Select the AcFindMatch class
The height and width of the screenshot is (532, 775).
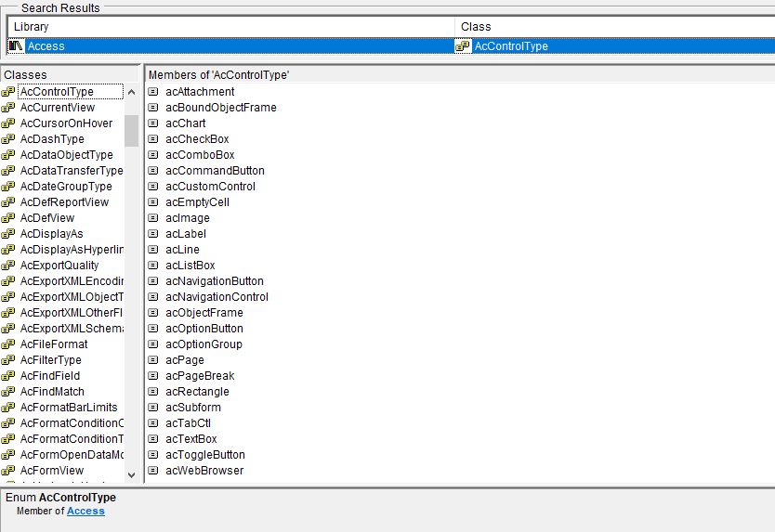point(52,392)
